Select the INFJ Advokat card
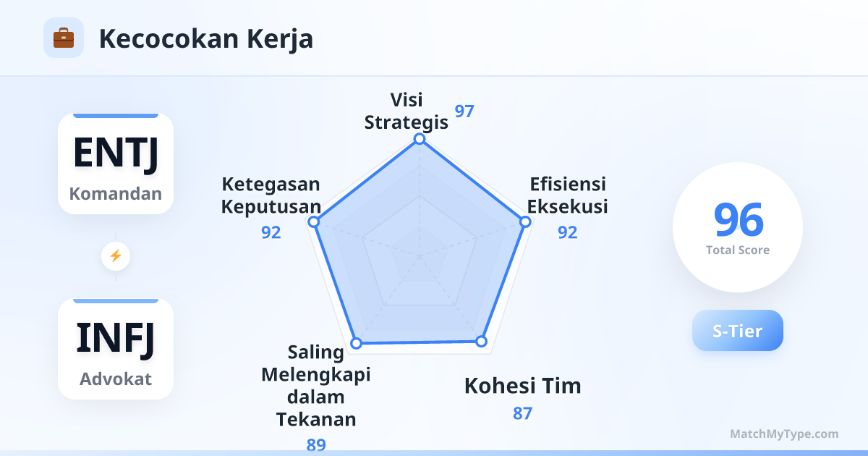The height and width of the screenshot is (456, 868). pos(116,349)
